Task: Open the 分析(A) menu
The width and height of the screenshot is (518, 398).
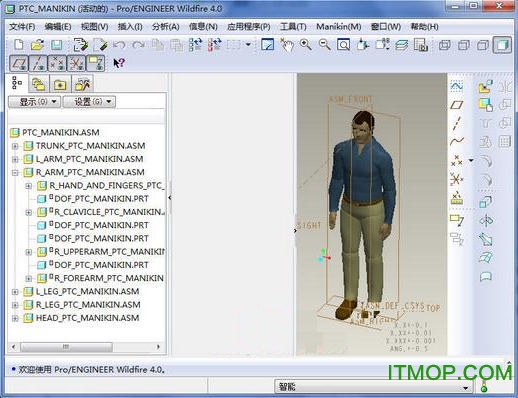Action: point(166,27)
